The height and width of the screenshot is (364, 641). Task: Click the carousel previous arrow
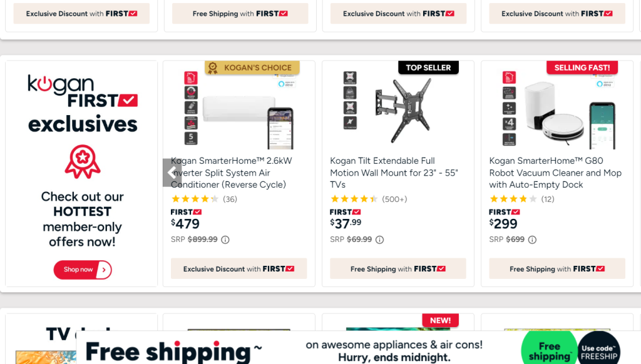coord(172,173)
